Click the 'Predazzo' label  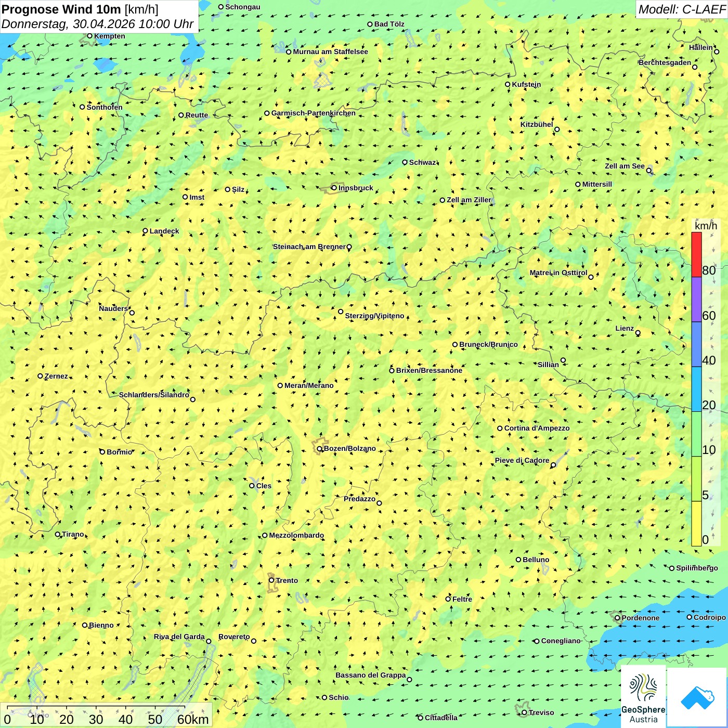coord(359,499)
